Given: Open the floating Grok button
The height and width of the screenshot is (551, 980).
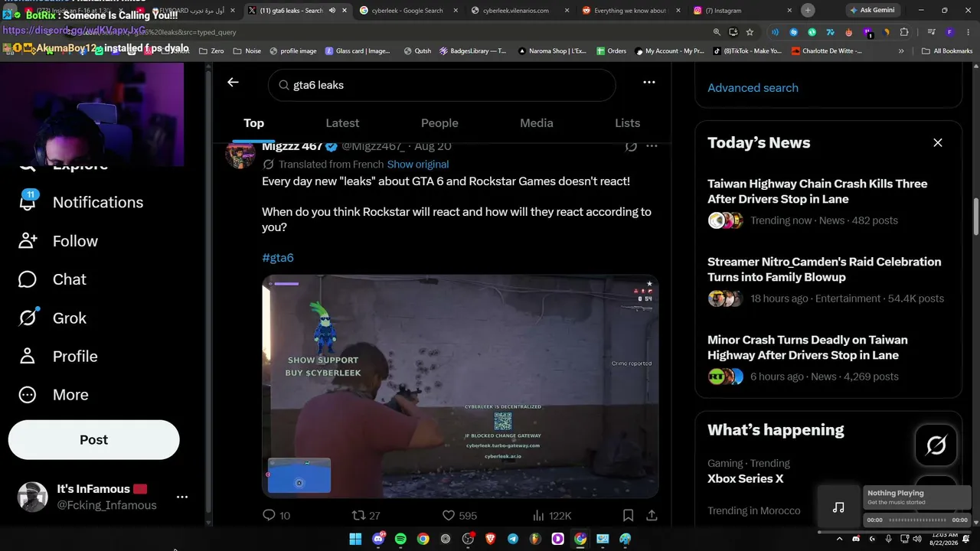Looking at the screenshot, I should (x=936, y=445).
